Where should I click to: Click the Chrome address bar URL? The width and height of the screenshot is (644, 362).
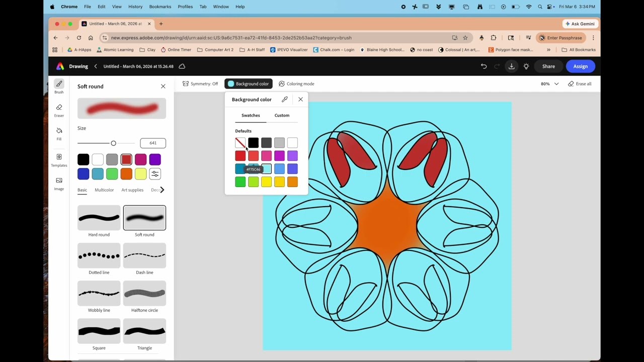pos(231,38)
